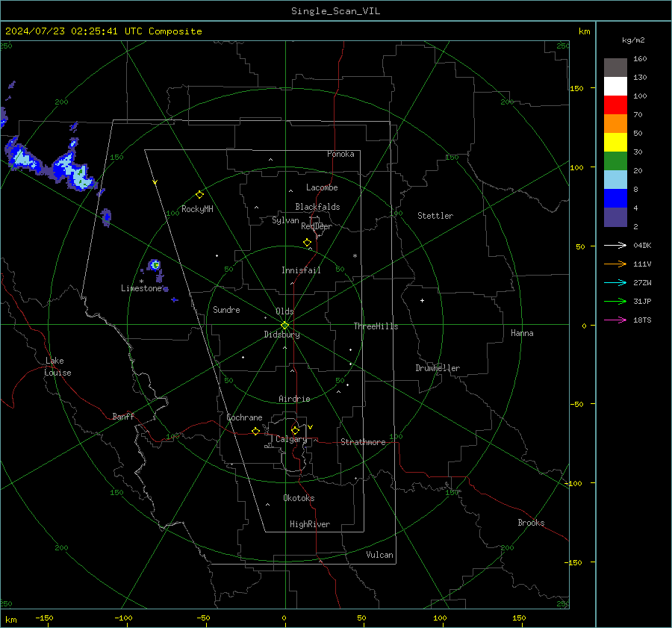Click the yellow diamond marker at Red Deer

tap(307, 243)
